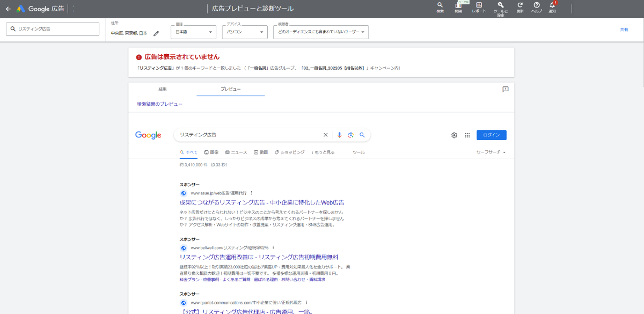Click the globe icon beside quartet-communications.com

(x=183, y=303)
